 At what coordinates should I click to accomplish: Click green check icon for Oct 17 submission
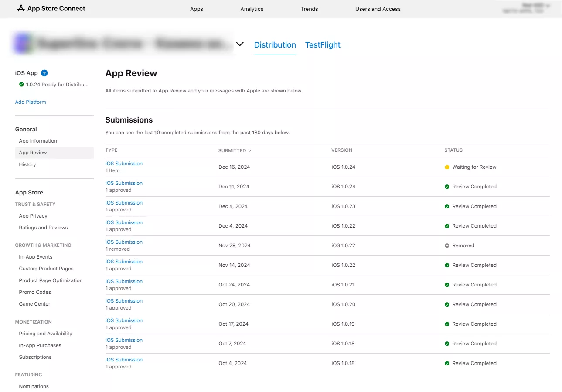[447, 324]
